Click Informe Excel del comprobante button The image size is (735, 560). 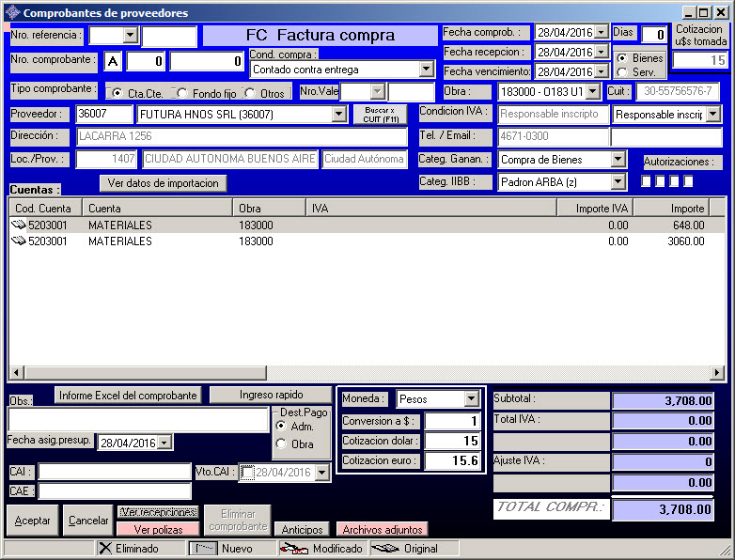(x=128, y=395)
